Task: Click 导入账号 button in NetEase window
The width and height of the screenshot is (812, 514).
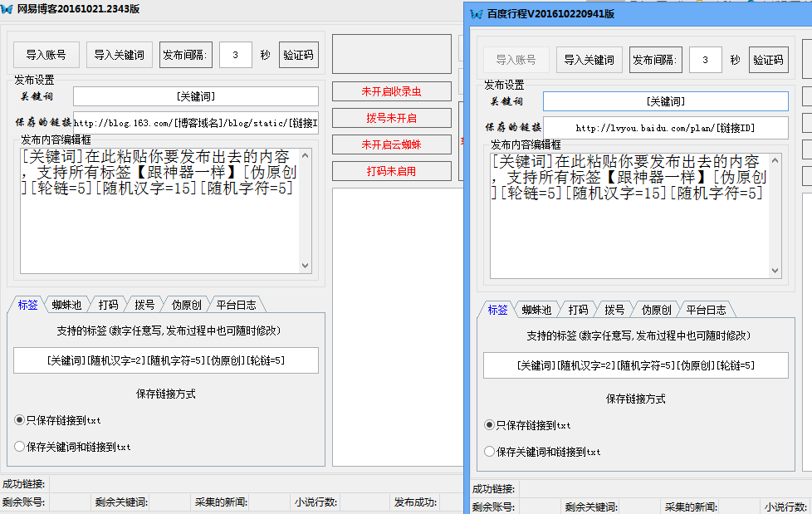Action: tap(46, 54)
